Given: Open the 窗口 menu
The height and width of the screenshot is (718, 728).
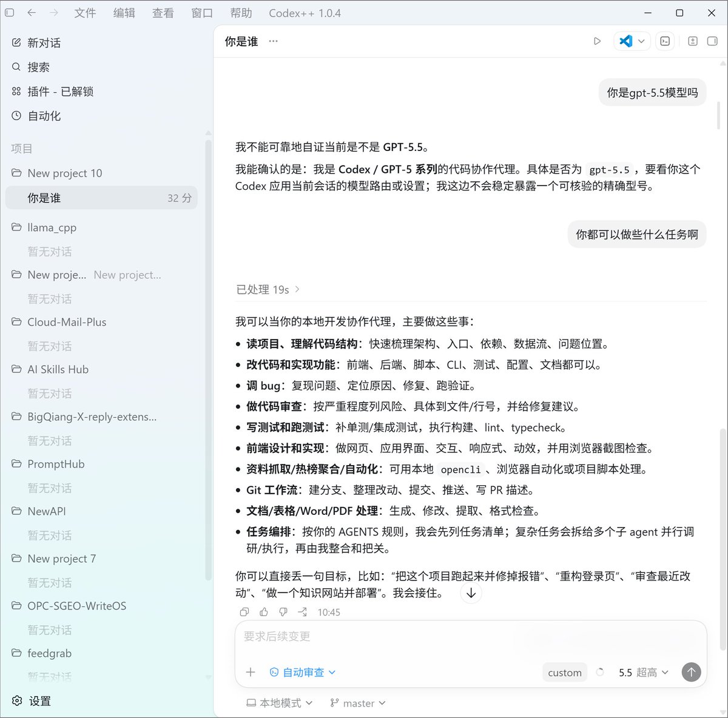Looking at the screenshot, I should 202,13.
